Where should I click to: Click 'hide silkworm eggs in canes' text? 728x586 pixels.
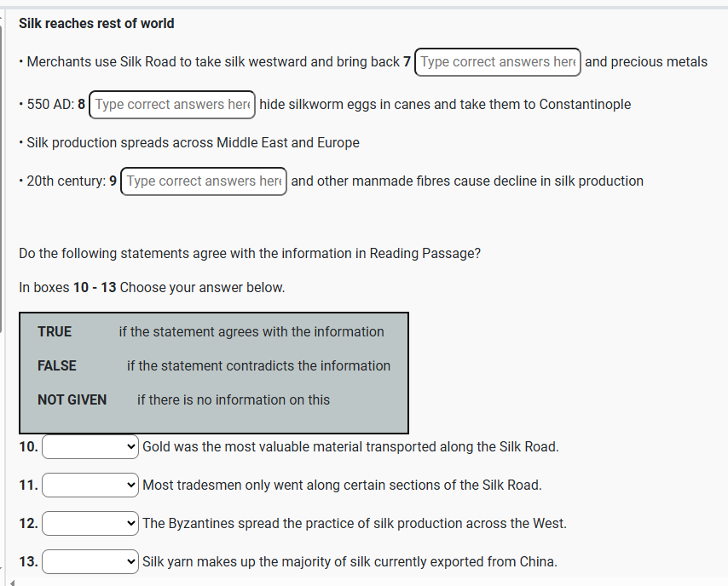445,105
